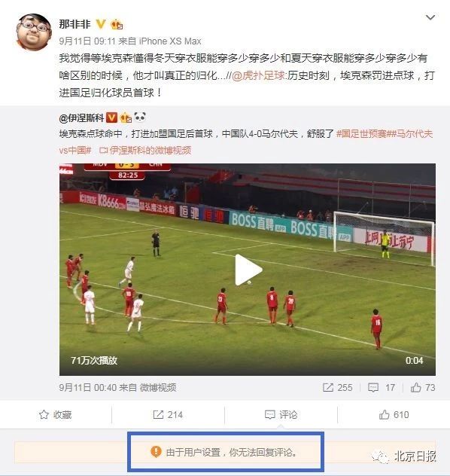The width and height of the screenshot is (450, 476).
Task: Click the orange warning icon in notice
Action: [156, 452]
